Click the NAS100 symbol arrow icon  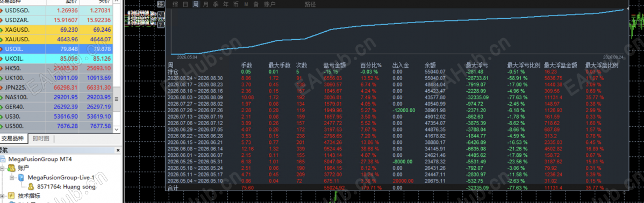[x=2, y=97]
